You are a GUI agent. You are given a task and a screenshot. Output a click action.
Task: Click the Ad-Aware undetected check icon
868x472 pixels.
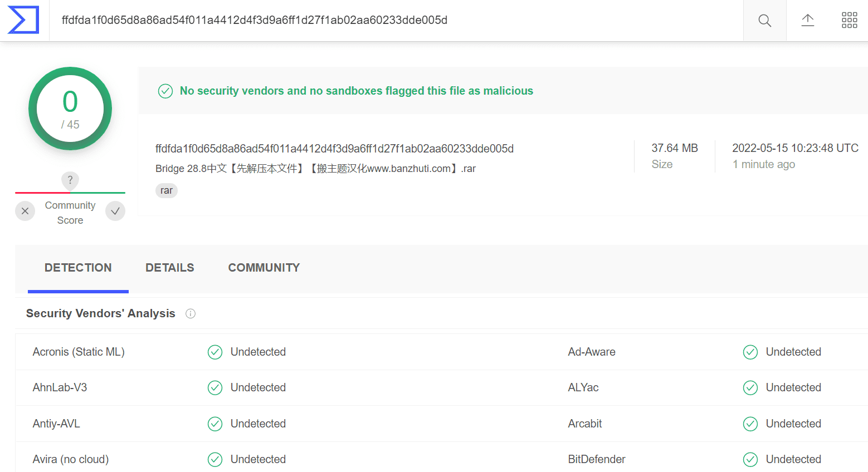click(750, 352)
